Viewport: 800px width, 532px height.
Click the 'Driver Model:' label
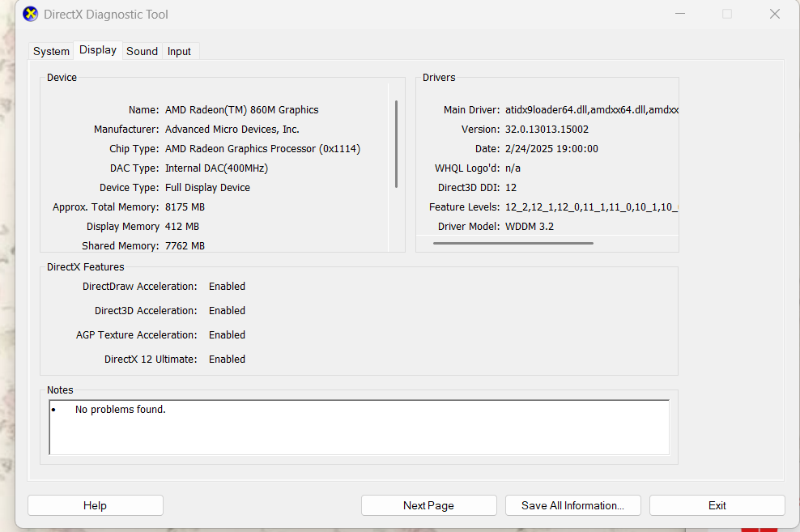469,227
